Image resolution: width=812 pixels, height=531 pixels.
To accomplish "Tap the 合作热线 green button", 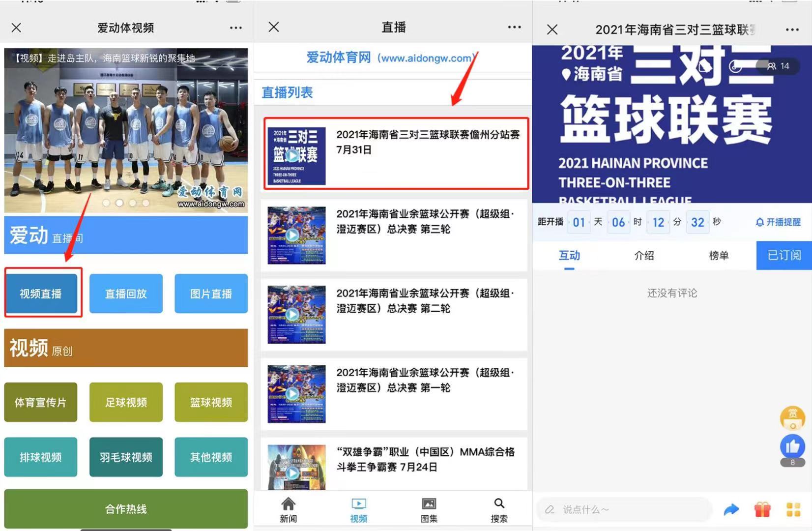I will pyautogui.click(x=126, y=509).
